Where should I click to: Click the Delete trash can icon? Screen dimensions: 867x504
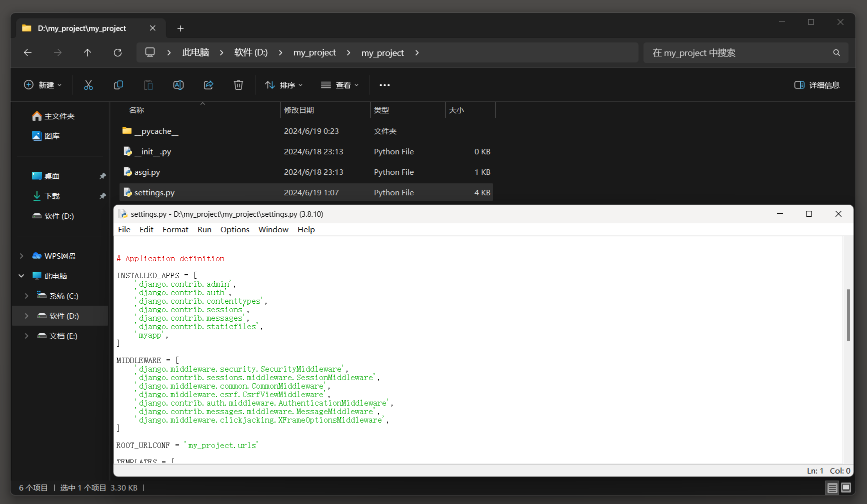(x=238, y=85)
